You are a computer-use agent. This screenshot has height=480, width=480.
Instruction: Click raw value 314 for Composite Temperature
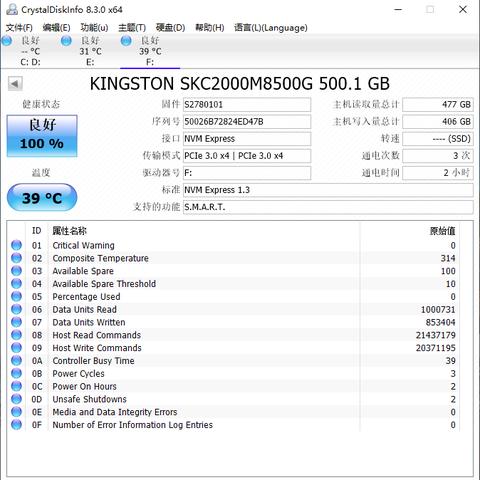tap(448, 258)
